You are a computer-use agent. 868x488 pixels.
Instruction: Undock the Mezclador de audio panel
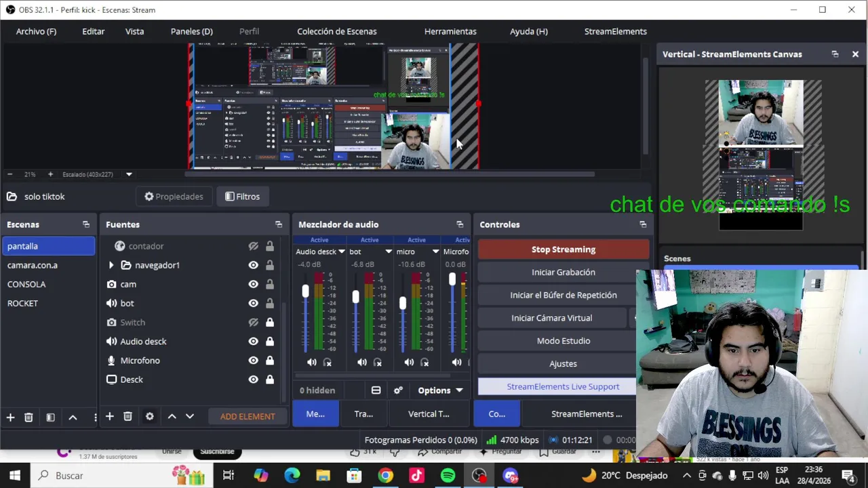click(460, 224)
